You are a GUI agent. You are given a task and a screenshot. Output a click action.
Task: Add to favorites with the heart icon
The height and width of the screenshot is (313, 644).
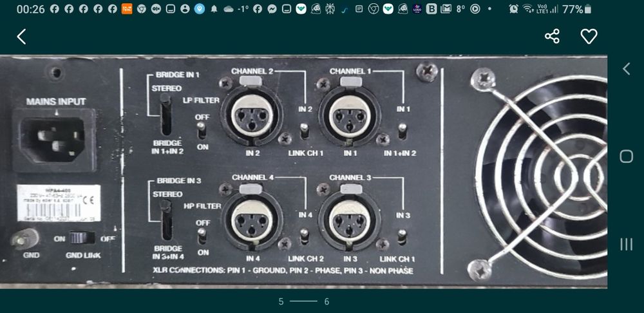589,37
